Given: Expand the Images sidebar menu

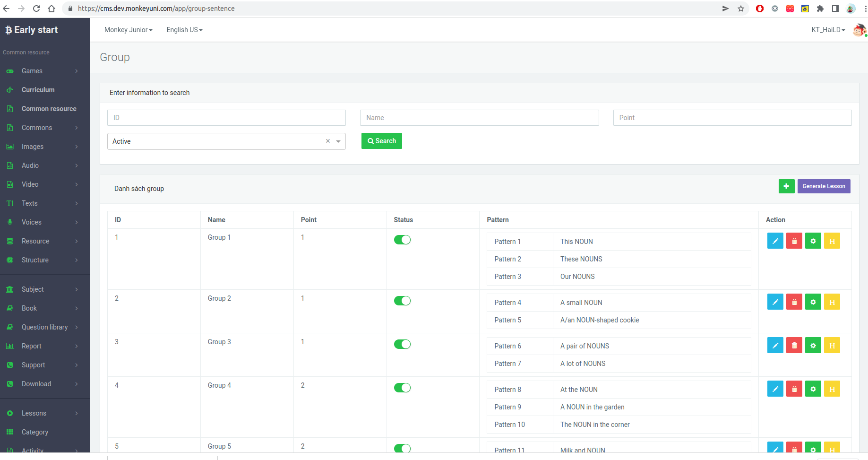Looking at the screenshot, I should pos(45,147).
